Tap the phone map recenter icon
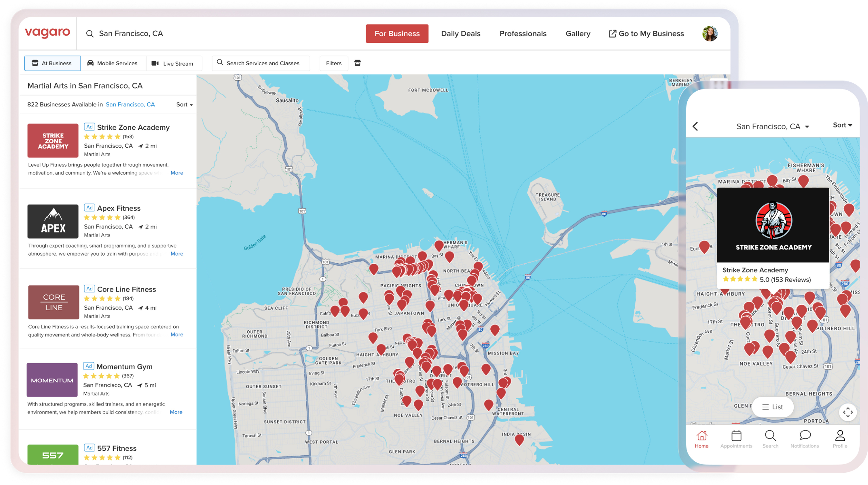Image resolution: width=868 pixels, height=485 pixels. [x=848, y=412]
